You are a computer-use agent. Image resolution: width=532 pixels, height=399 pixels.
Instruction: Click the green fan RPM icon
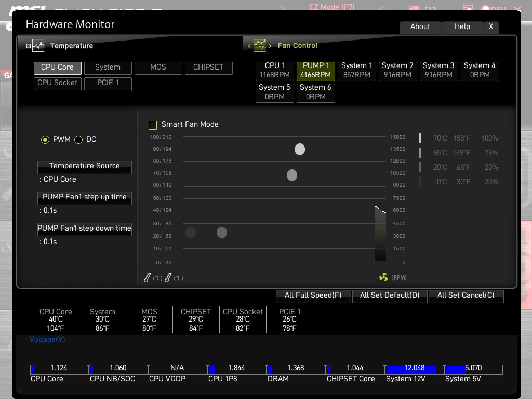click(x=383, y=277)
